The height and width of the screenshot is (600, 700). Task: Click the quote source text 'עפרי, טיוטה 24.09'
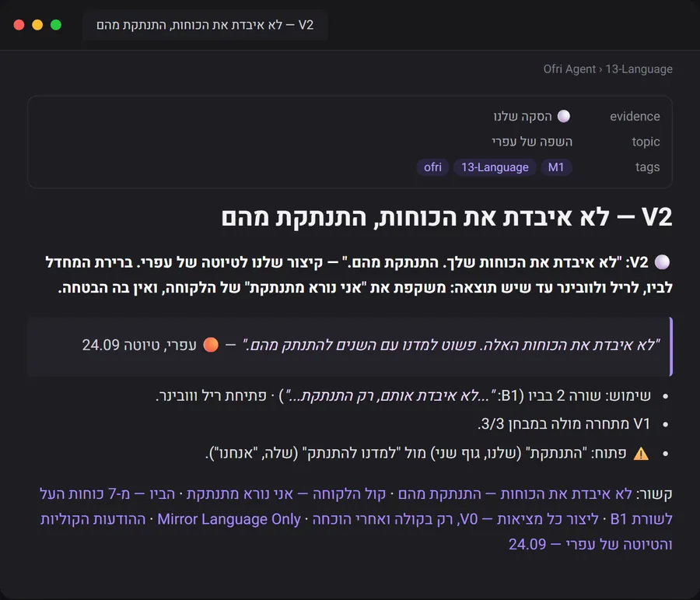click(x=139, y=345)
